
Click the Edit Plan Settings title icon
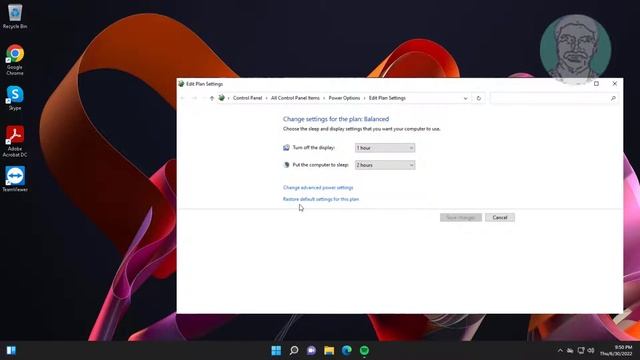pyautogui.click(x=181, y=84)
